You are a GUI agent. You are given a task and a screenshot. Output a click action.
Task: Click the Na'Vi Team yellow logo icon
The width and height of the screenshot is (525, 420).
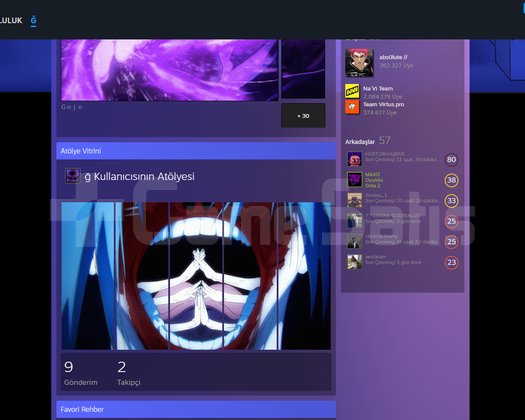pos(352,91)
